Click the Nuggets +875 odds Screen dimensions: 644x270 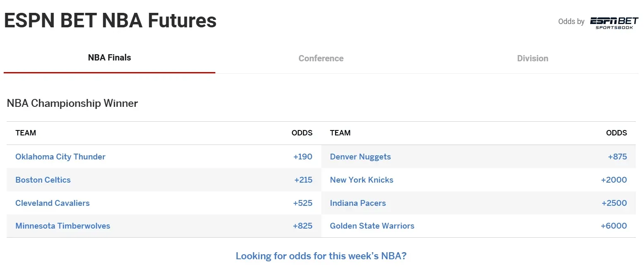617,157
